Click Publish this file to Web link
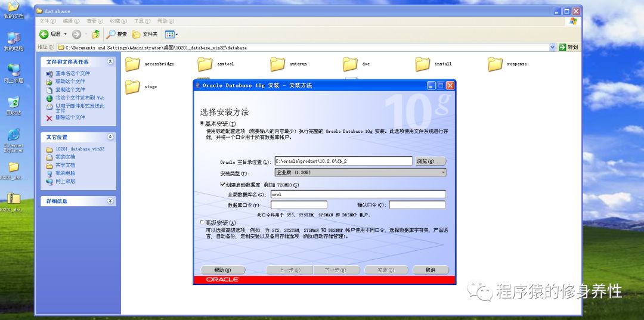644x320 pixels. click(x=76, y=98)
